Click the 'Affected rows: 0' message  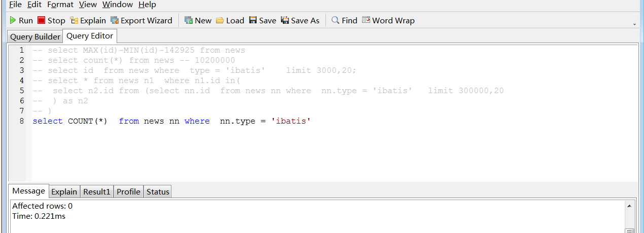click(x=43, y=206)
